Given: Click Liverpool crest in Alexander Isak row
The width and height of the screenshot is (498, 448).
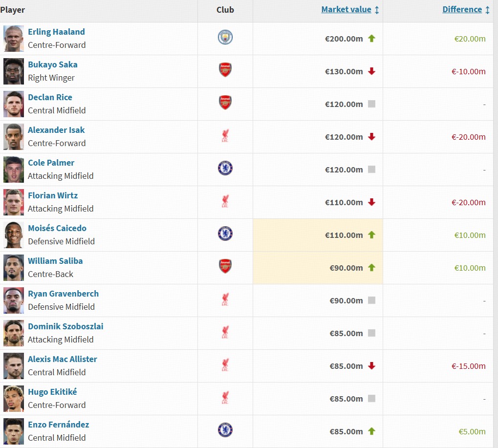Looking at the screenshot, I should pyautogui.click(x=225, y=136).
